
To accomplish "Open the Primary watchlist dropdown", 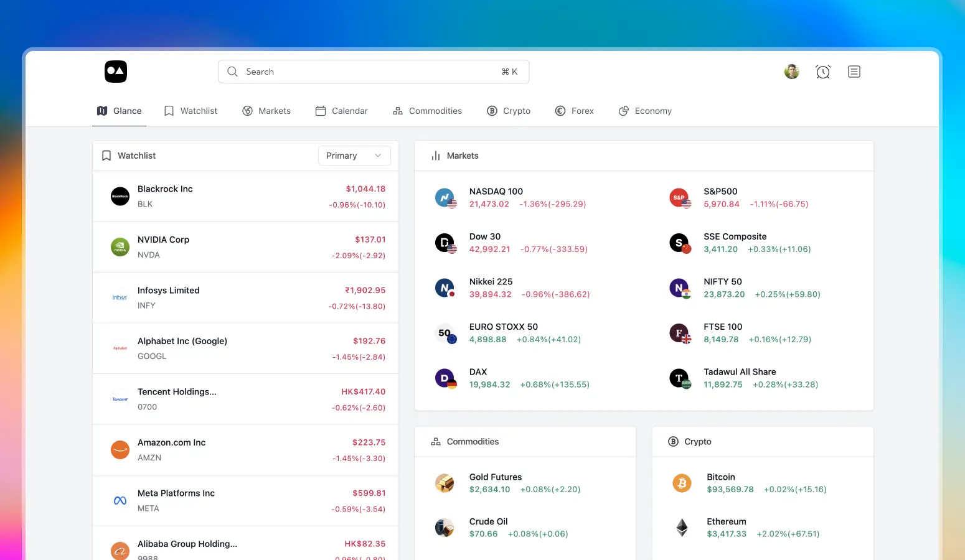I will tap(354, 155).
